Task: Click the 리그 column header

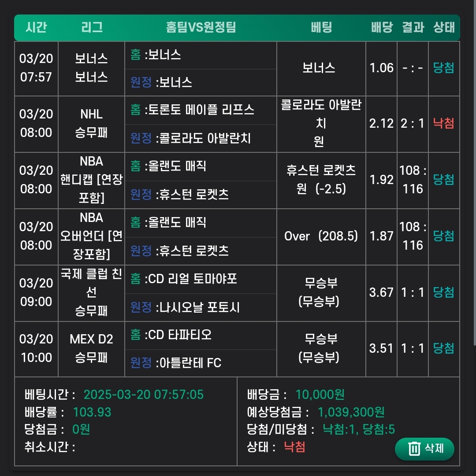Action: tap(92, 27)
